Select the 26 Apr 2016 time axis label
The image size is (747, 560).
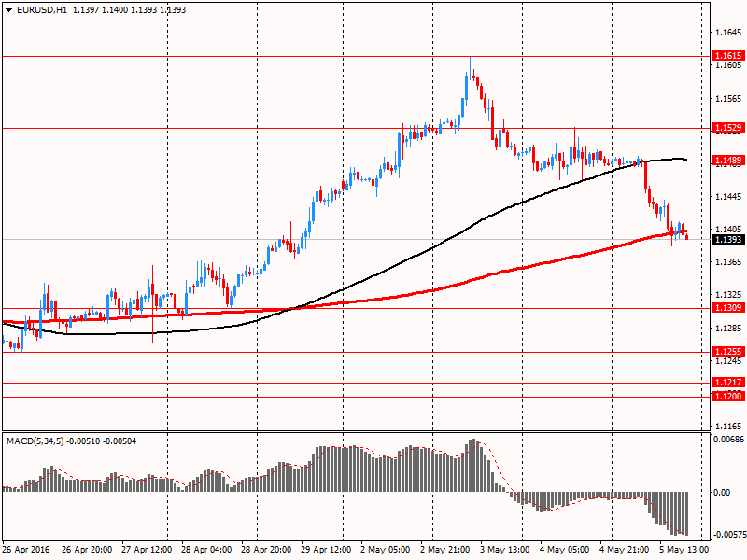(x=26, y=550)
